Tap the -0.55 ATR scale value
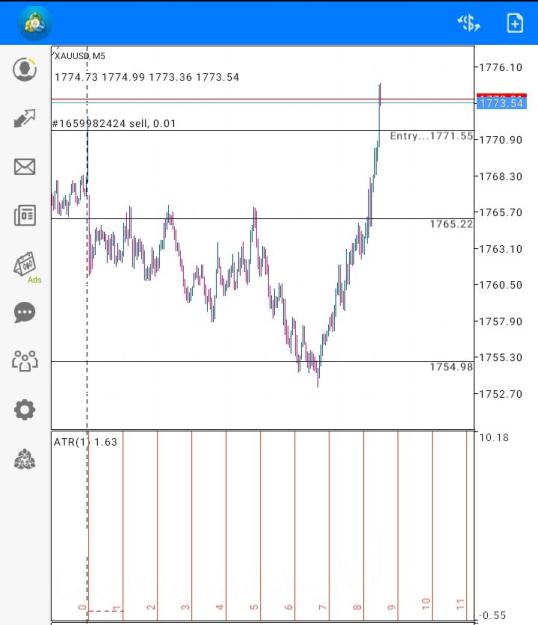The image size is (538, 625). [x=493, y=615]
